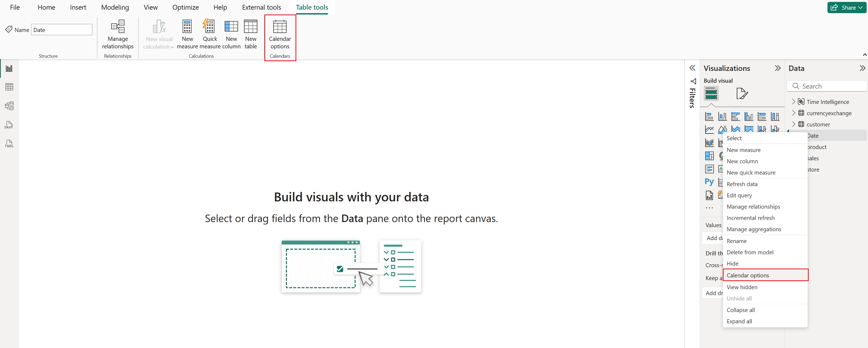Screen dimensions: 868x348
Task: Select the Python visual icon
Action: tap(709, 182)
